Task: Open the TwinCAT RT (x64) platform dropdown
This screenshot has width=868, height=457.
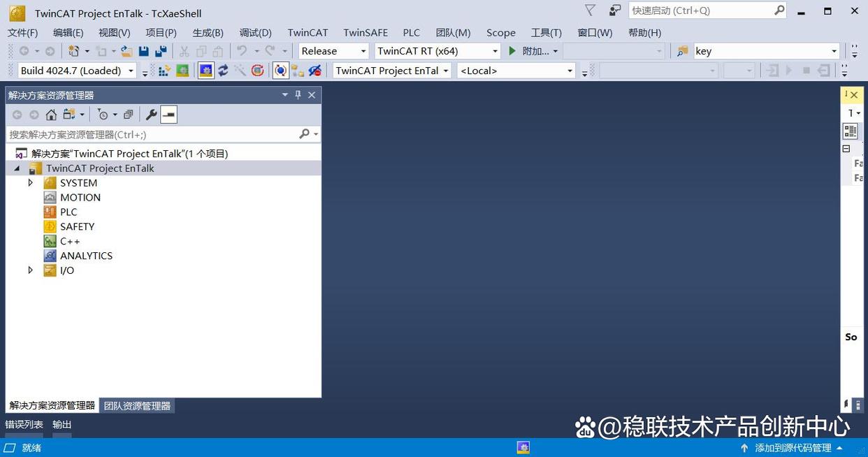Action: [x=495, y=51]
